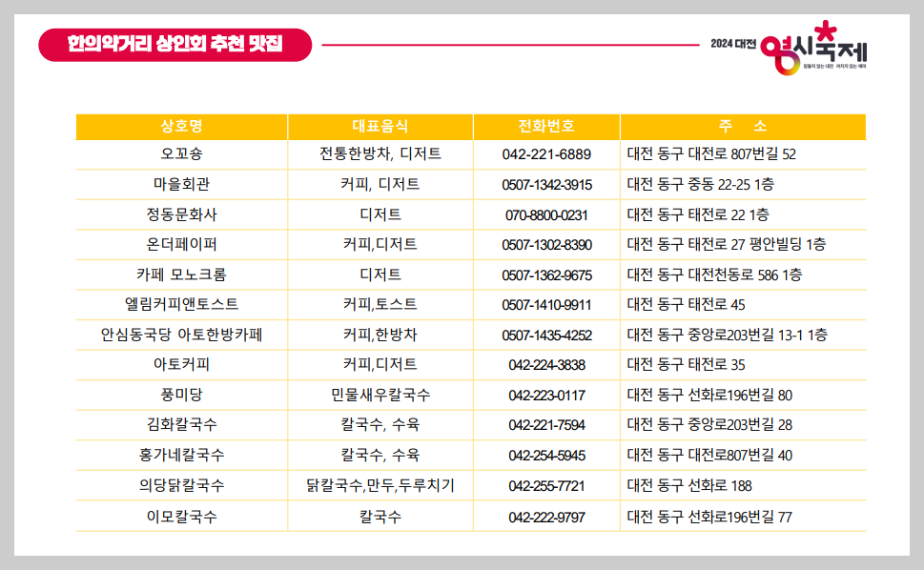
Task: Click phone number 042-255-7721
Action: click(x=546, y=486)
